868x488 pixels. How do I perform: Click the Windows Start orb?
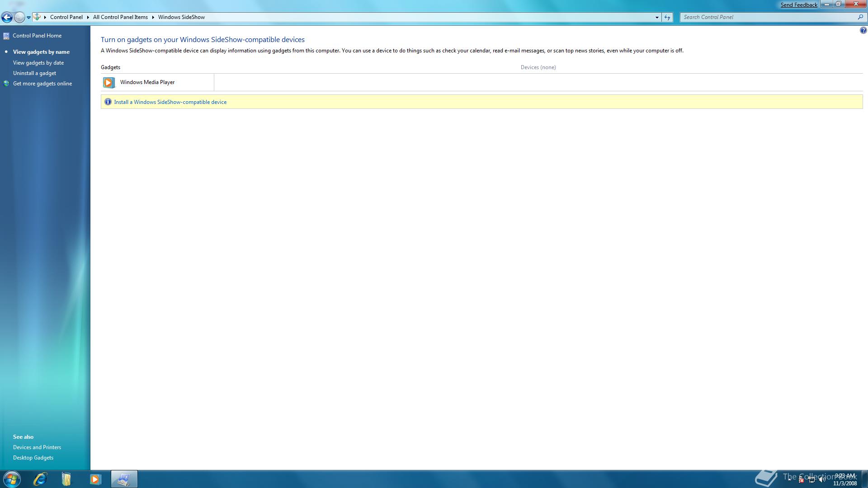pyautogui.click(x=12, y=479)
